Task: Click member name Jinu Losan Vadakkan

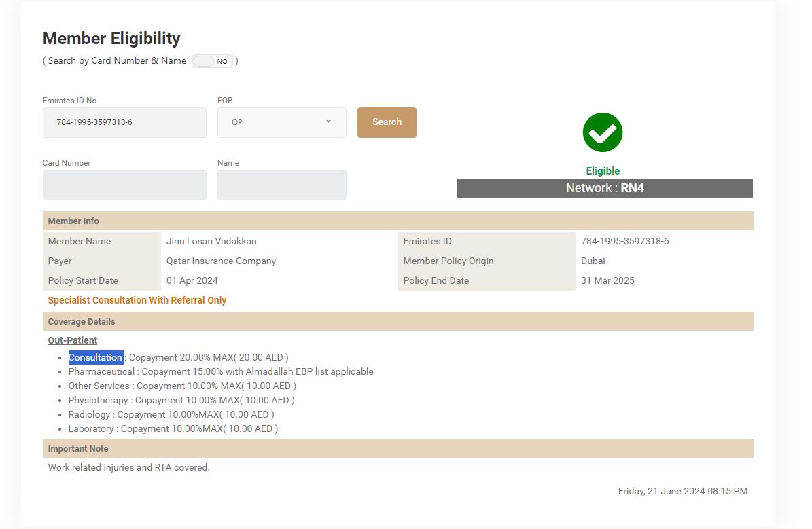Action: click(211, 241)
